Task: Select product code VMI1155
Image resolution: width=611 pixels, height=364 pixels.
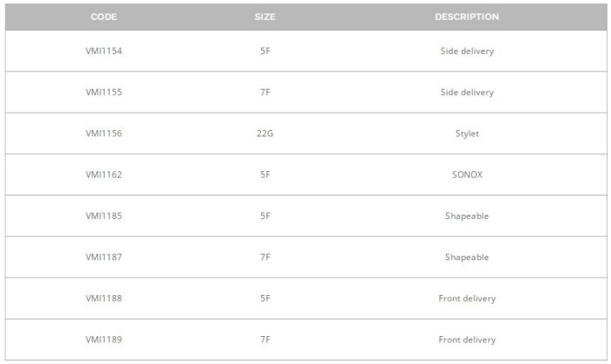Action: (103, 92)
